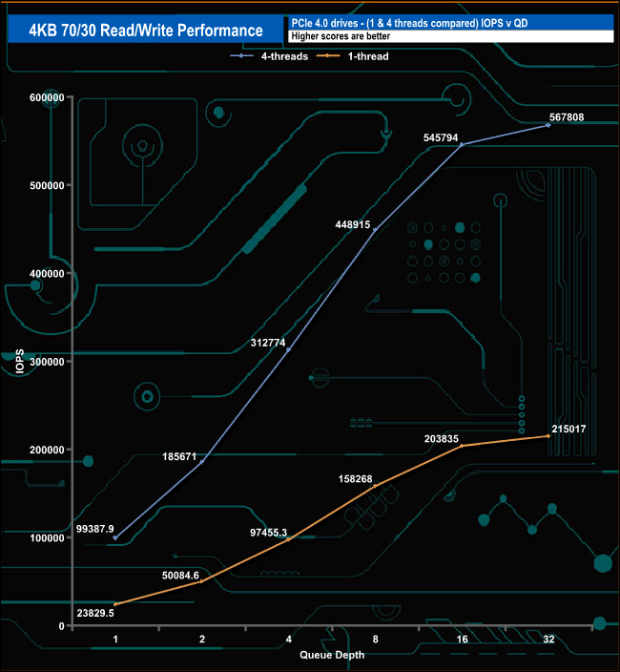Click the 1-thread data point at 23829.5
Viewport: 620px width, 672px height.
(x=115, y=605)
